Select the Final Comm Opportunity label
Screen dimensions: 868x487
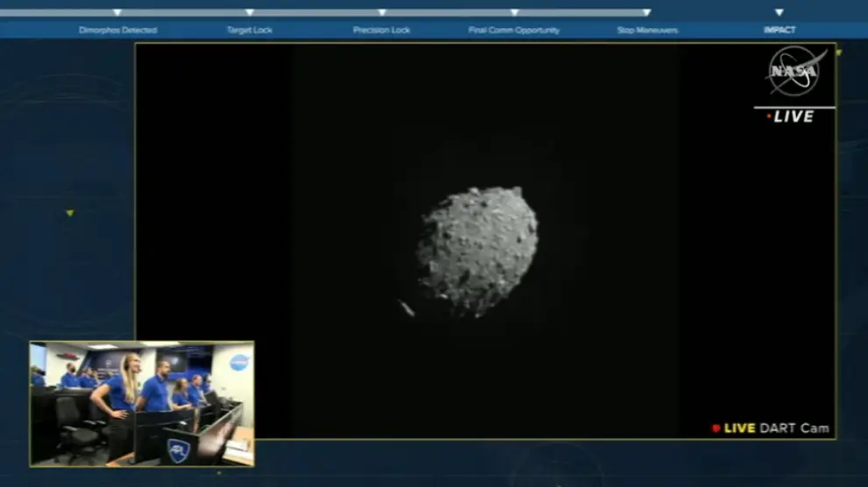pos(514,31)
